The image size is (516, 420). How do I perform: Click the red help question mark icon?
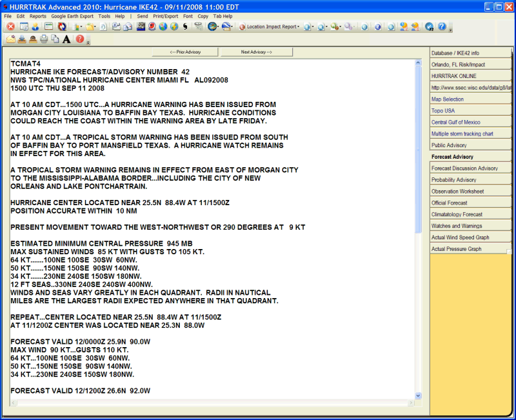coord(79,39)
